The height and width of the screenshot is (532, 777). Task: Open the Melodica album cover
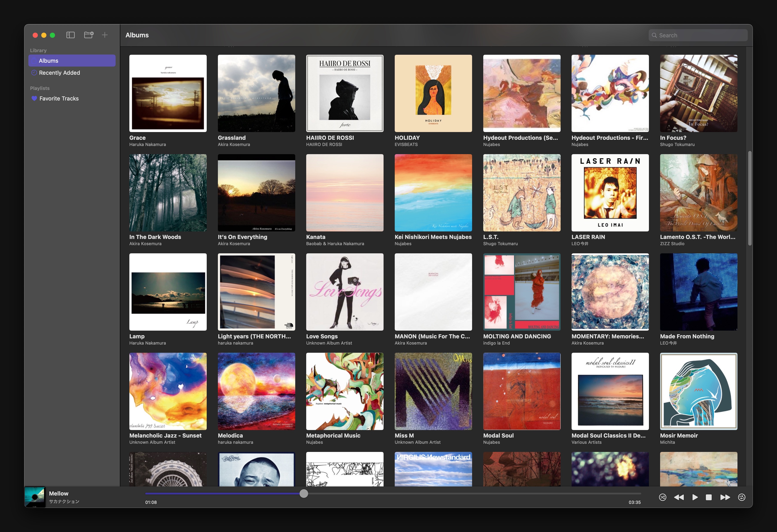pos(256,391)
